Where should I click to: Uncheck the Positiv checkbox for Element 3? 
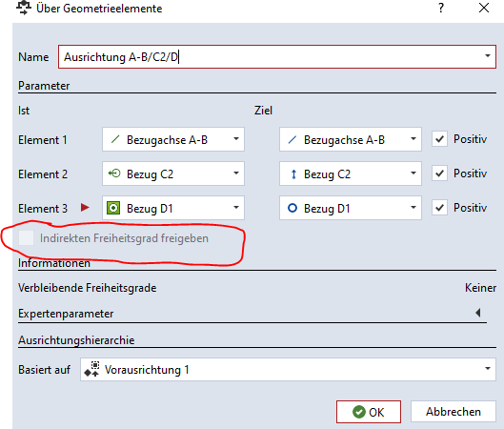pos(439,208)
